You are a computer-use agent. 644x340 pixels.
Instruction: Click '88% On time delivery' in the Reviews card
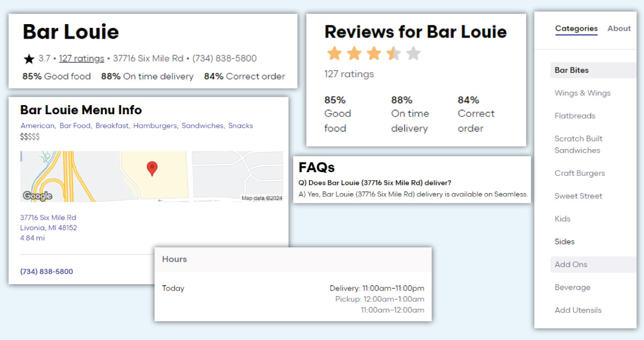click(409, 114)
